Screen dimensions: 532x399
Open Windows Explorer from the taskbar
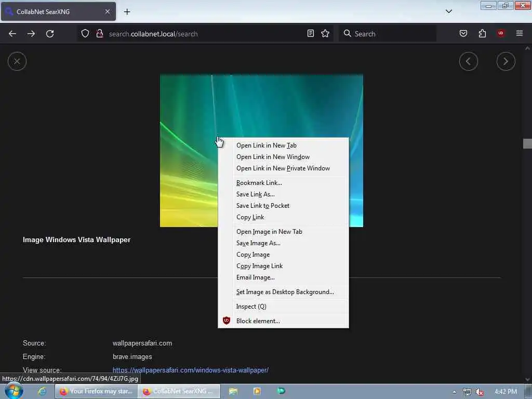click(233, 391)
